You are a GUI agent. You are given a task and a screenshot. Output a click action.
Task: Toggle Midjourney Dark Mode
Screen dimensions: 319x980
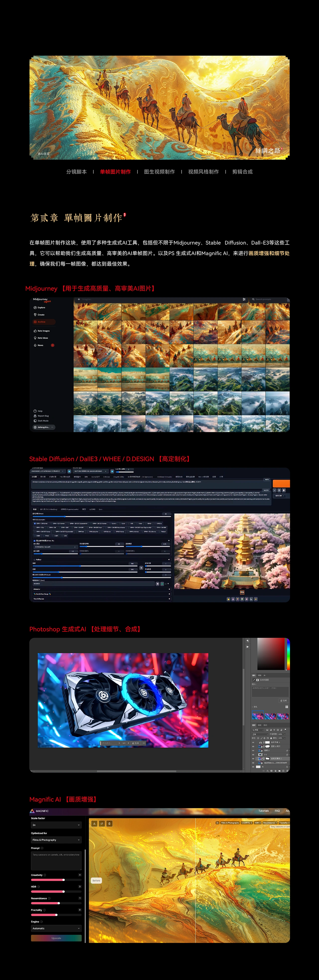[41, 421]
